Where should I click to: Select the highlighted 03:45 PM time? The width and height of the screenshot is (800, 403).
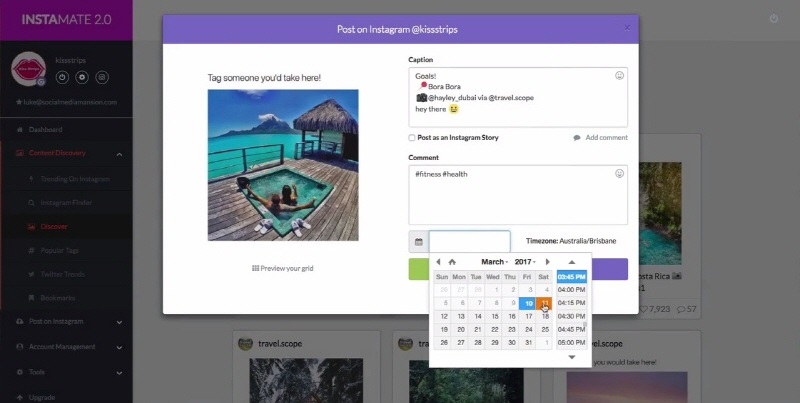tap(571, 277)
